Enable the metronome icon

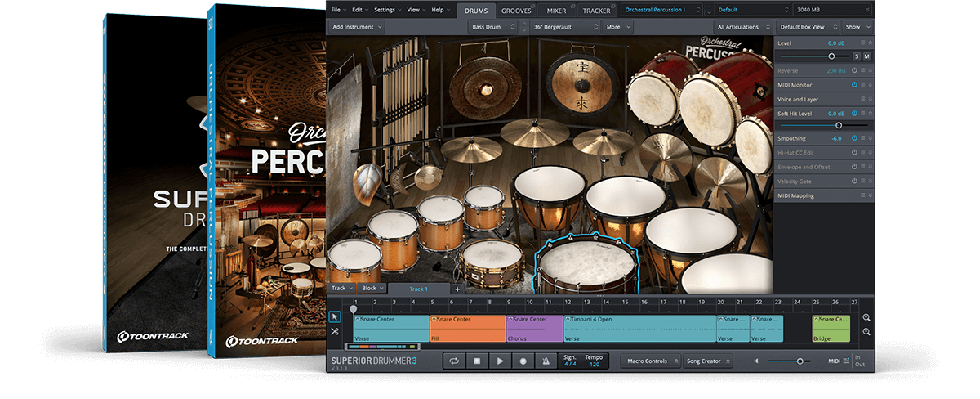[546, 361]
